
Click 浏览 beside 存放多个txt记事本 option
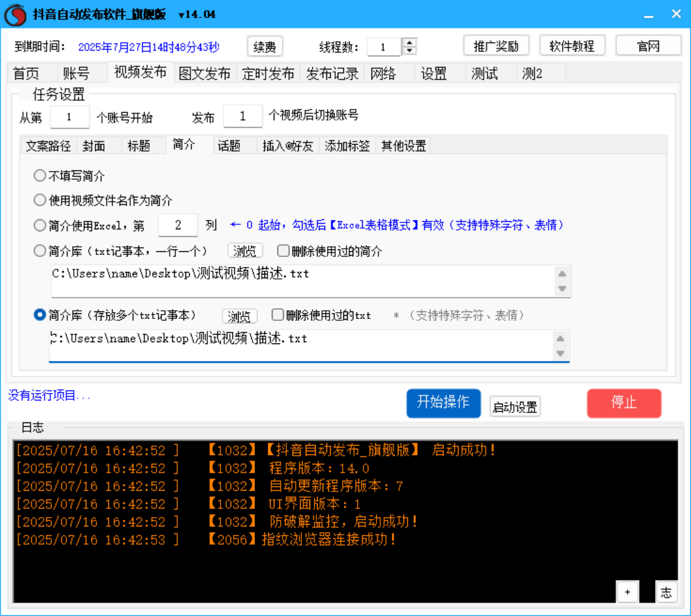[x=239, y=316]
